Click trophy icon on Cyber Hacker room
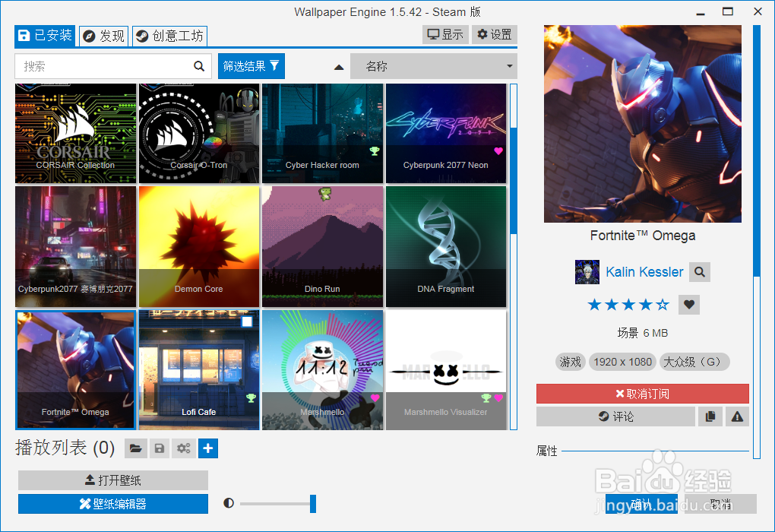 [375, 150]
